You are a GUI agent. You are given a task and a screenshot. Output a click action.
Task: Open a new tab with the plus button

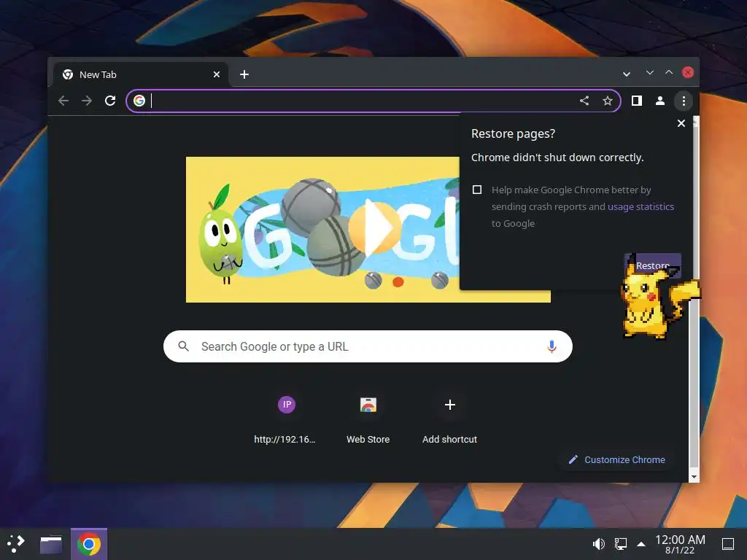pyautogui.click(x=244, y=74)
